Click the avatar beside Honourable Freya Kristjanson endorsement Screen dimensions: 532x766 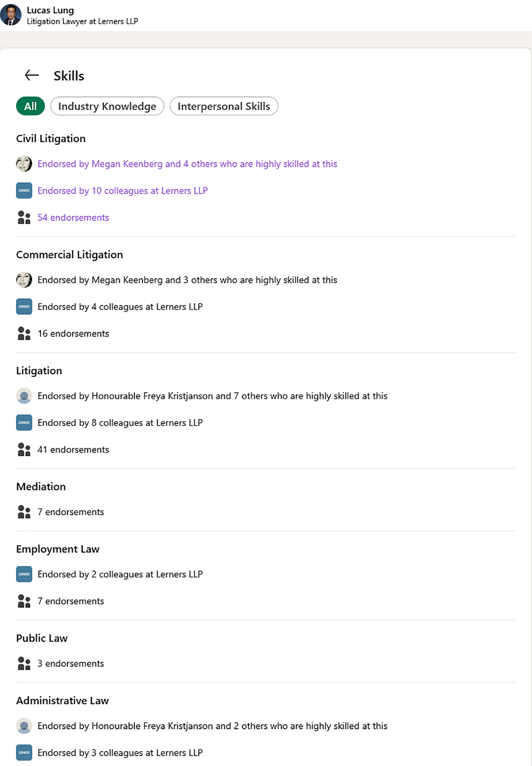pos(24,396)
